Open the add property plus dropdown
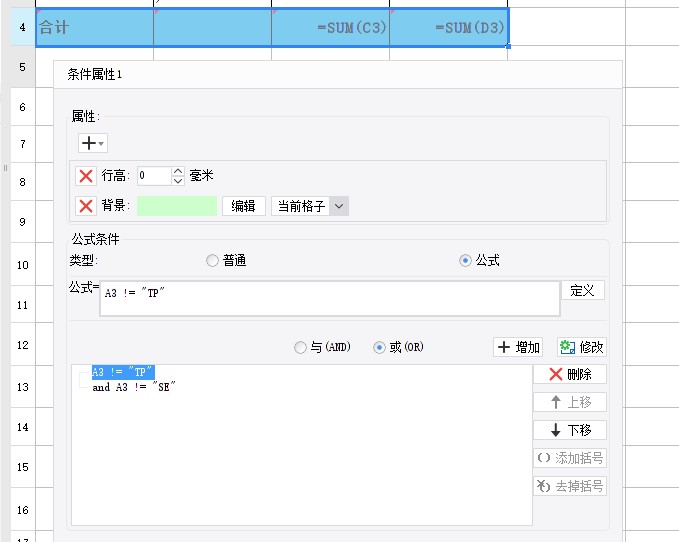 [x=93, y=144]
